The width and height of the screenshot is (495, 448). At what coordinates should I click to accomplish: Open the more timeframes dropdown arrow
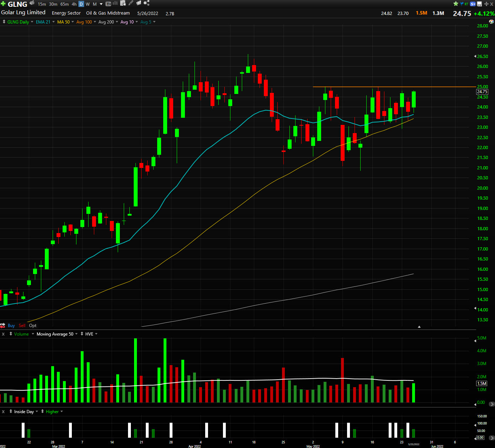pos(101,4)
